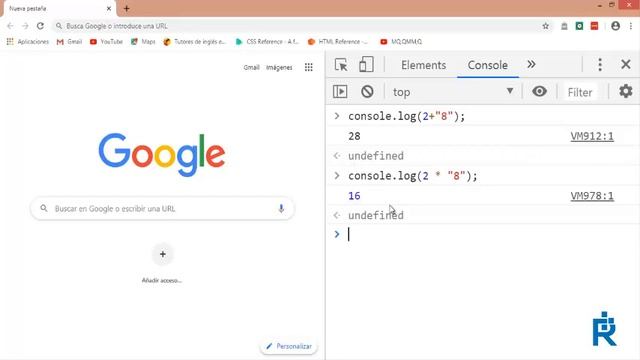Image resolution: width=640 pixels, height=360 pixels.
Task: Focus the console prompt input line
Action: click(x=490, y=234)
